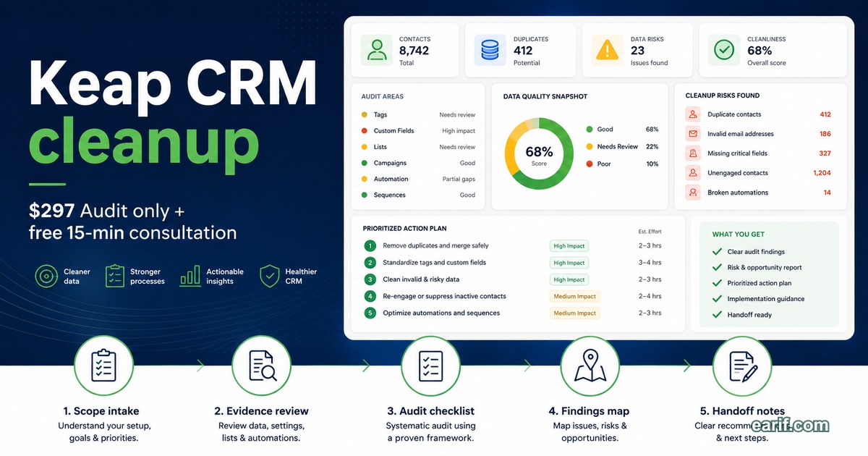Click the What You Get heading
The image size is (868, 456).
coord(739,235)
